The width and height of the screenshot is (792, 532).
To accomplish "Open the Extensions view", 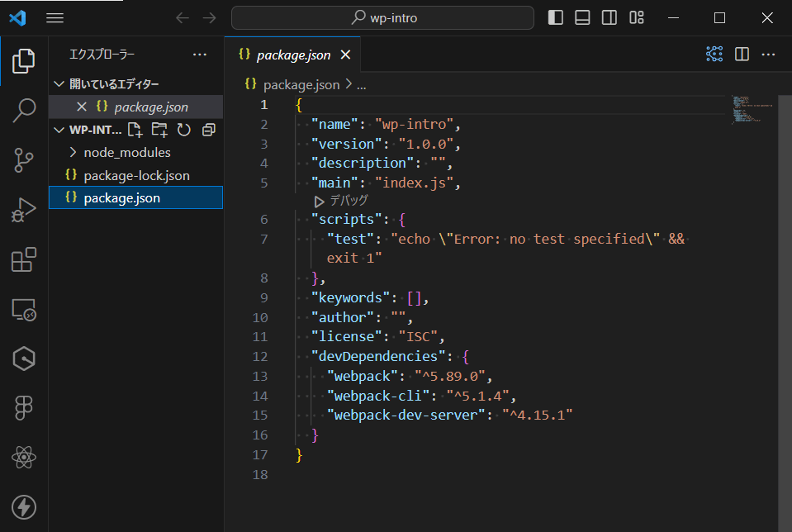I will [x=24, y=259].
